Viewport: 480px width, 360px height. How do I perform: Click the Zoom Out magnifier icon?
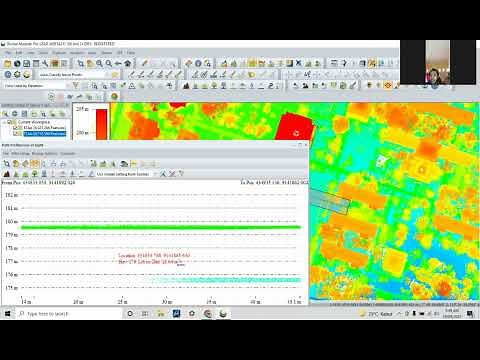click(x=109, y=63)
